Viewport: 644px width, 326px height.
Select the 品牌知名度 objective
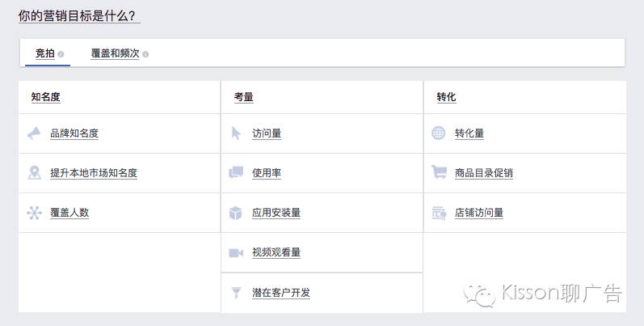click(120, 133)
